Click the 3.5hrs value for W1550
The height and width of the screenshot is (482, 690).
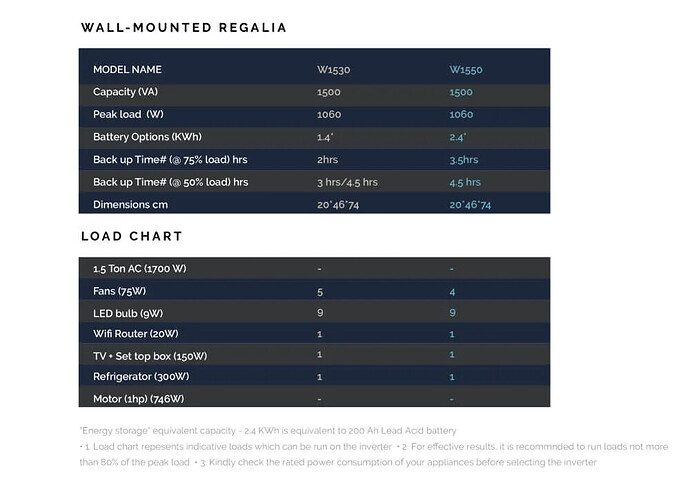click(x=464, y=160)
